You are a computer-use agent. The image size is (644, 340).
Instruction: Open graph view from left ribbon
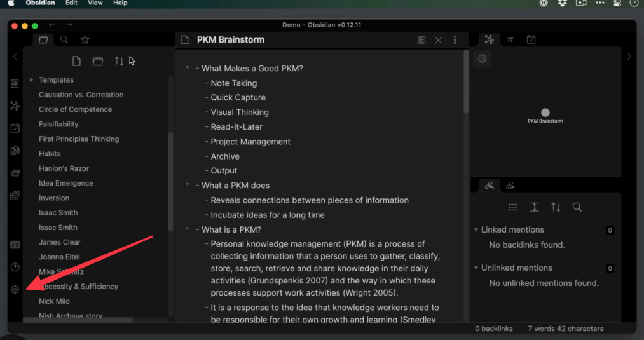pos(15,106)
